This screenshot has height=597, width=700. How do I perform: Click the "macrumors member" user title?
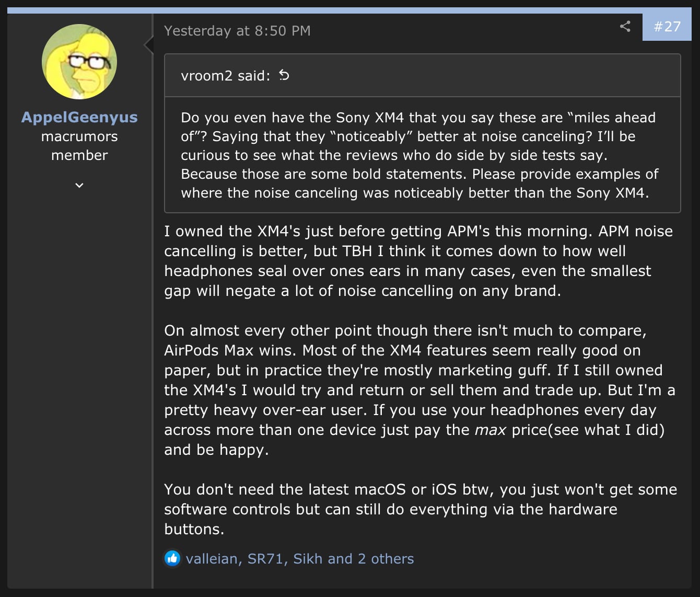79,146
